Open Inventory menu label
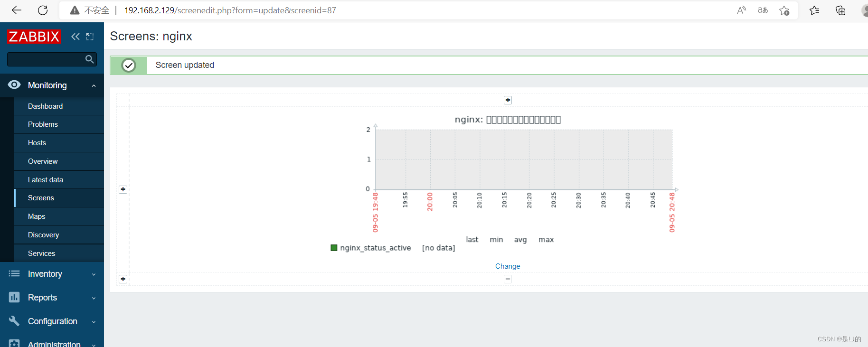868x347 pixels. coord(45,274)
